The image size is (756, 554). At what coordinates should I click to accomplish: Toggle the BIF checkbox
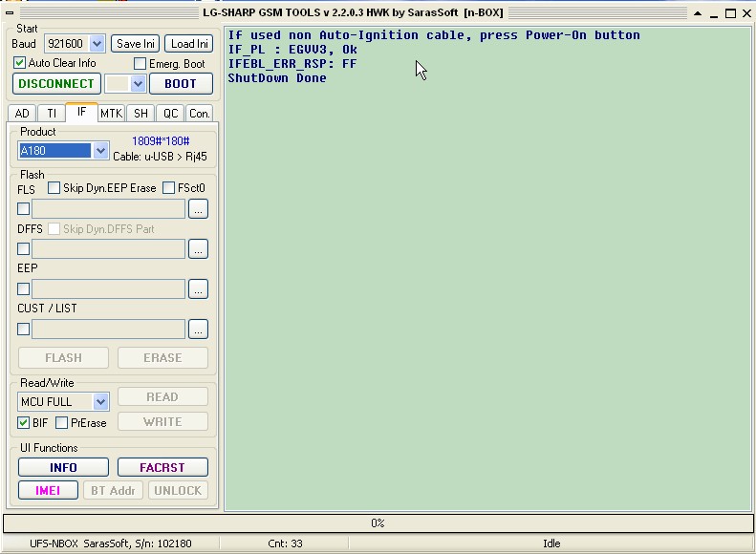pyautogui.click(x=23, y=423)
